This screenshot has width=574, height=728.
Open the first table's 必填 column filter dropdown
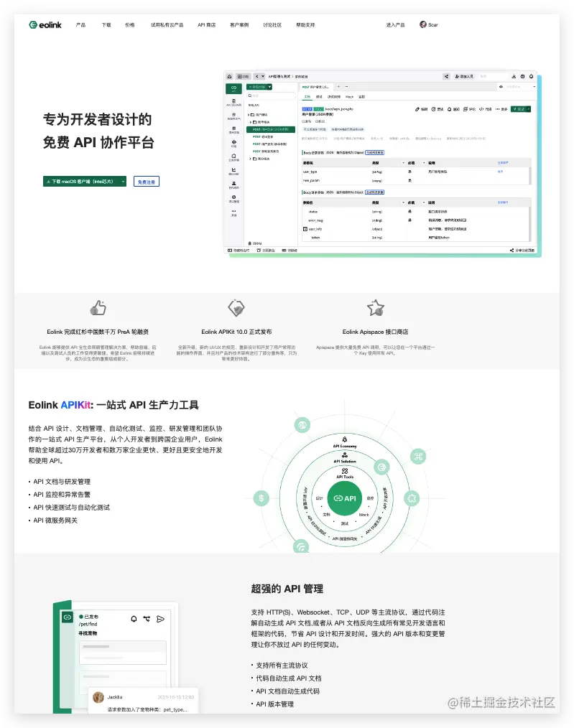pyautogui.click(x=424, y=163)
